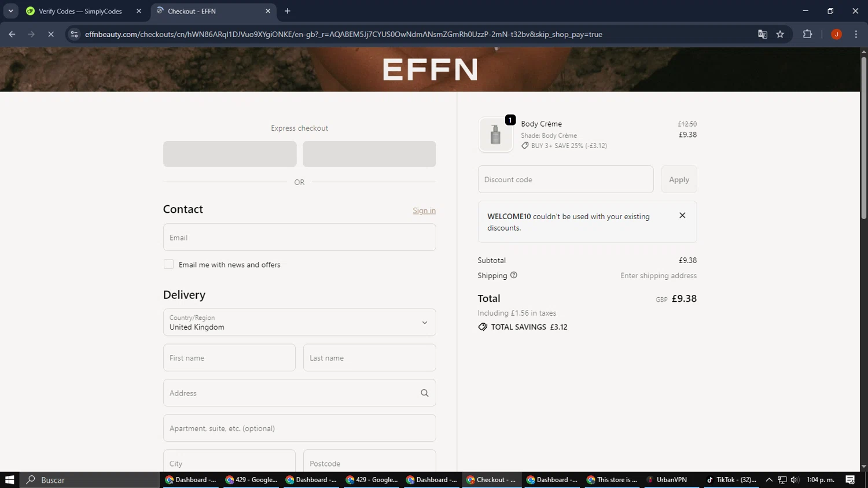Focus the First name field
This screenshot has width=868, height=488.
pos(229,357)
